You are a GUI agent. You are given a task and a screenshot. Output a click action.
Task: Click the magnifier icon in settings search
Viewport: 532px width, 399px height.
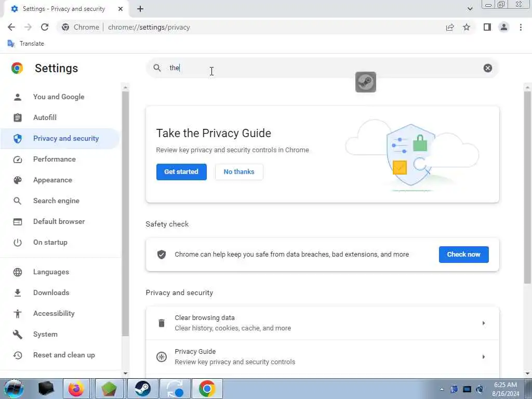click(x=157, y=68)
